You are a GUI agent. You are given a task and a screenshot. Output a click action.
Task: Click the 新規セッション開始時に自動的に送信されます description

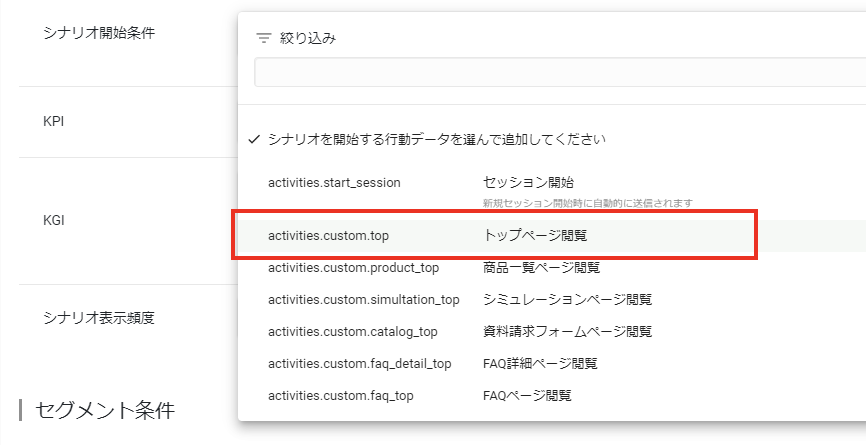pos(588,203)
